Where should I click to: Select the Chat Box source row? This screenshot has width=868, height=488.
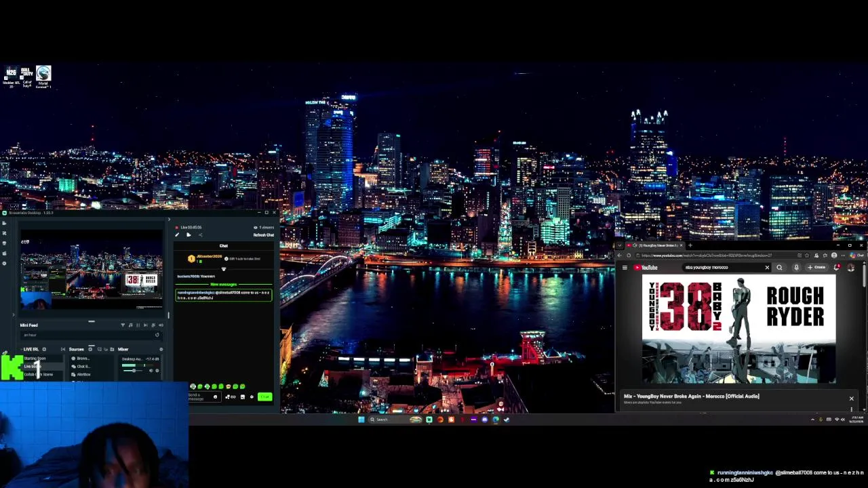pyautogui.click(x=92, y=367)
